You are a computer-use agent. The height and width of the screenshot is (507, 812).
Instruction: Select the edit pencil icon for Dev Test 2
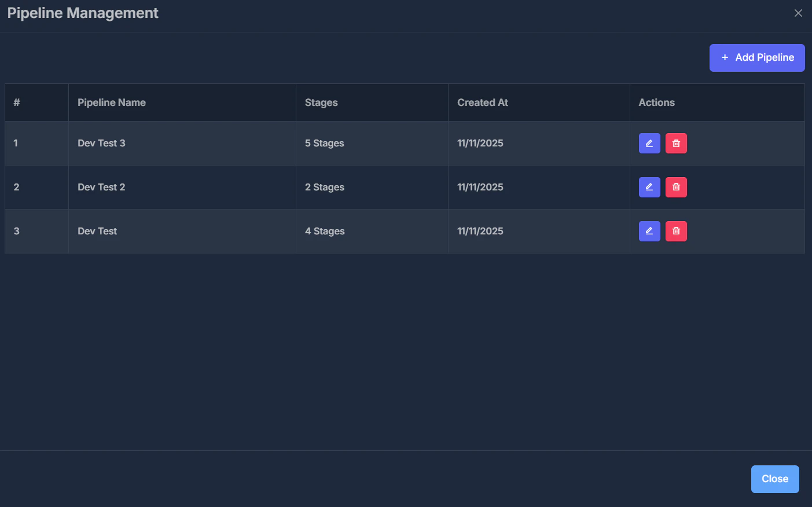point(649,187)
